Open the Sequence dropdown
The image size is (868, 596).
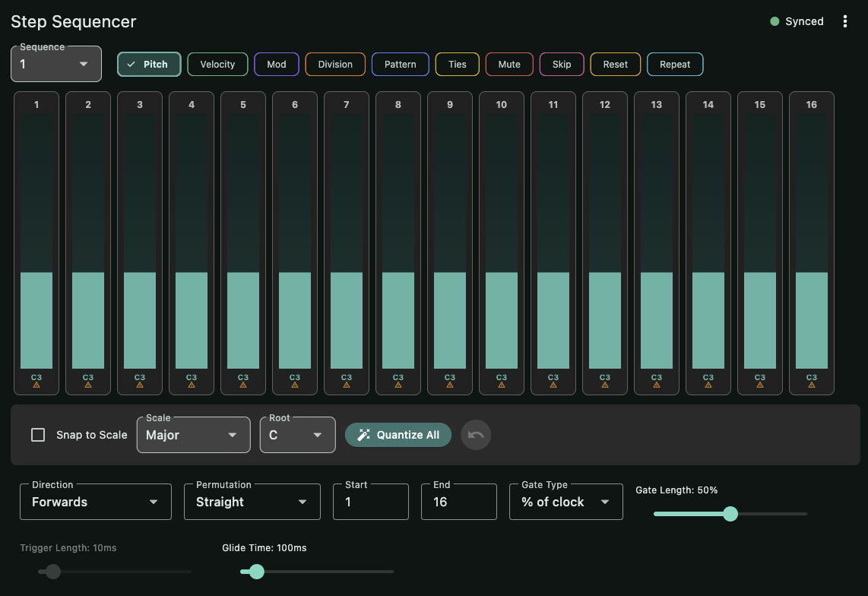click(x=55, y=64)
